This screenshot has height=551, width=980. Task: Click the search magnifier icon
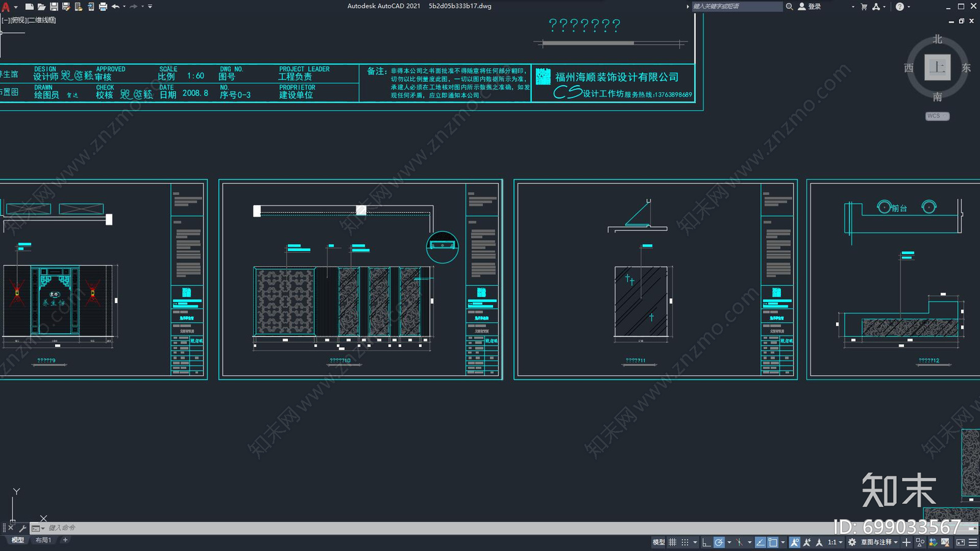pyautogui.click(x=790, y=6)
